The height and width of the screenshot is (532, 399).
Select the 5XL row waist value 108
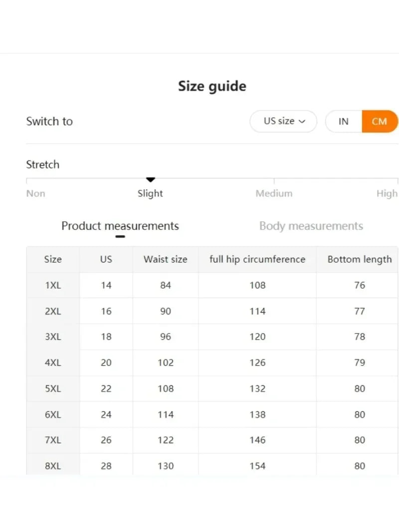[x=165, y=388]
